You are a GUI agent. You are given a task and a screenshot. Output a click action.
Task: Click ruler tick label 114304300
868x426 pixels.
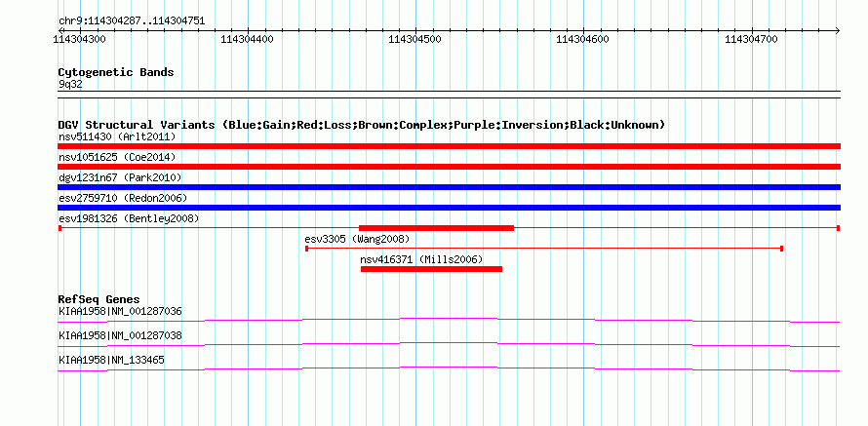(79, 39)
